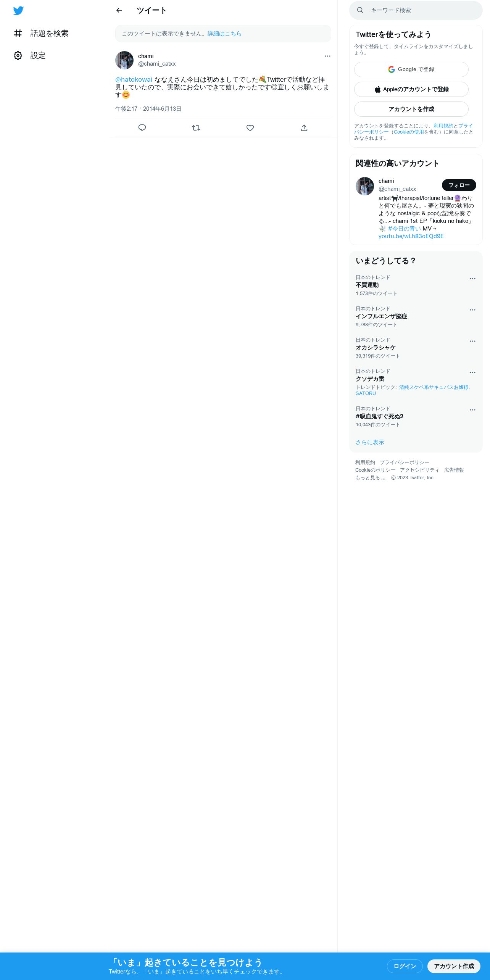Screen dimensions: 490x980
Task: Show more trends via さらに表示
Action: pos(370,442)
